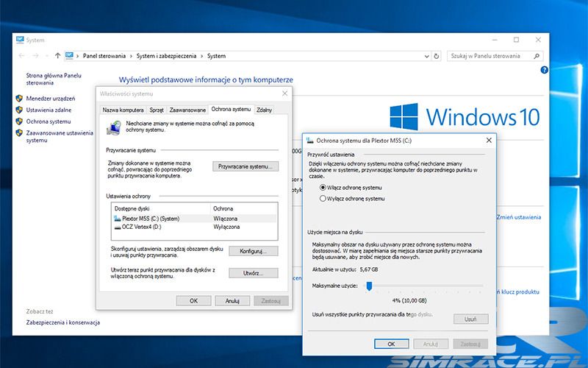Expand the chevron after Panel sterowania breadcrumb
This screenshot has height=368, width=588.
coord(131,55)
